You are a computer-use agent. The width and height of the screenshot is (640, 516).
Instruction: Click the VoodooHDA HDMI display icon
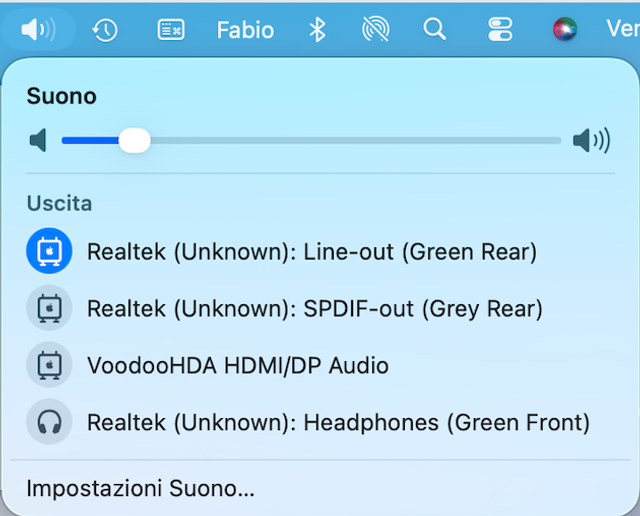coord(49,365)
